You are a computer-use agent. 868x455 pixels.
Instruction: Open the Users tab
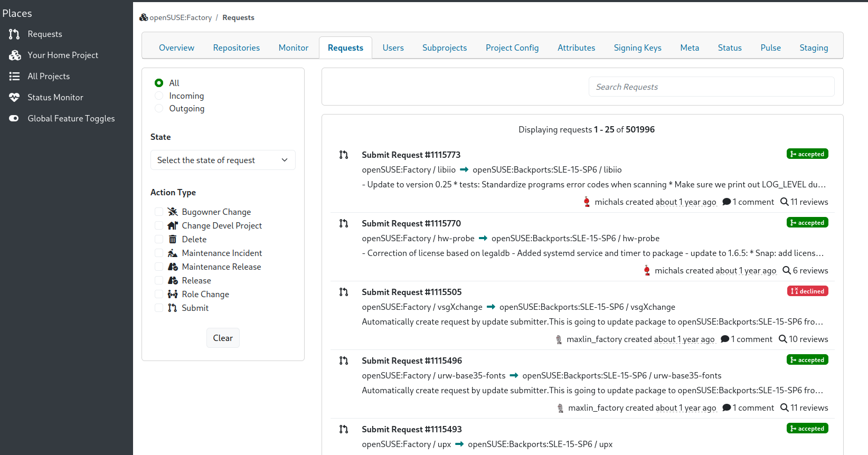pyautogui.click(x=393, y=48)
